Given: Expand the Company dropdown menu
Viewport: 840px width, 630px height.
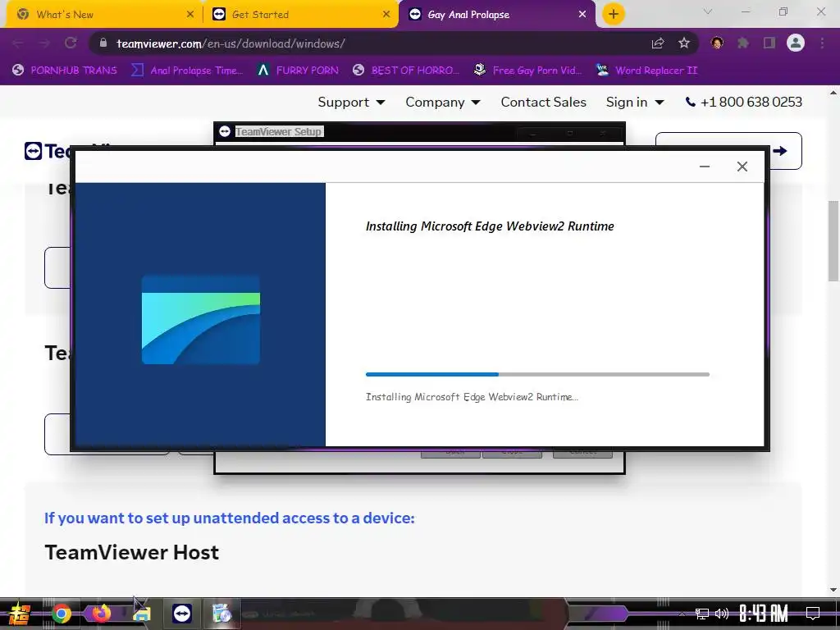Looking at the screenshot, I should pos(442,102).
